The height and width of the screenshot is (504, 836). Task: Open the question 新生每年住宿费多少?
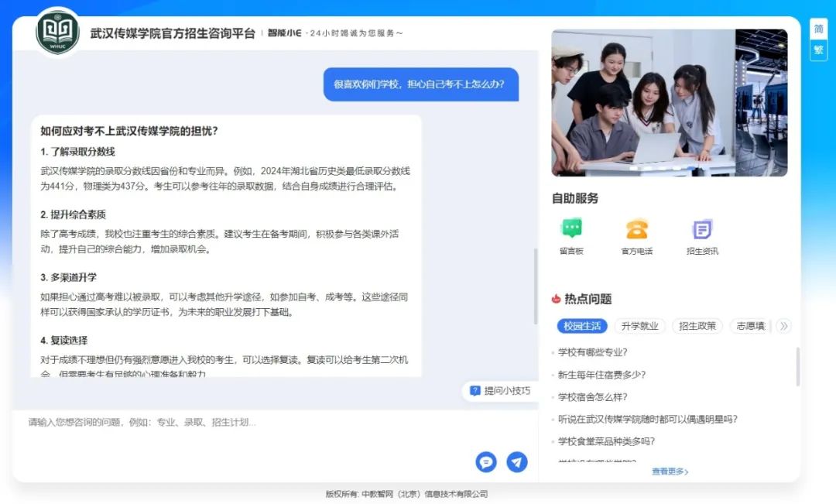602,375
